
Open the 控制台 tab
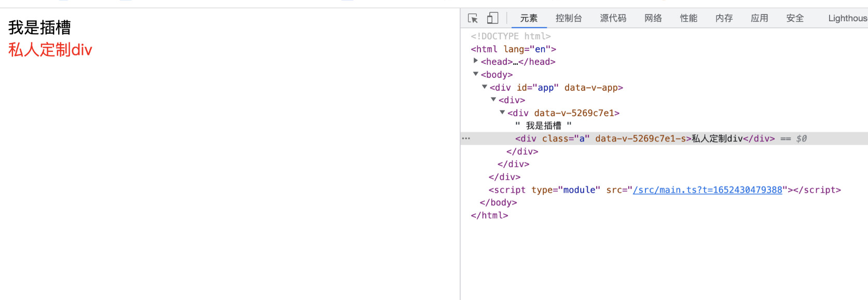pos(569,18)
